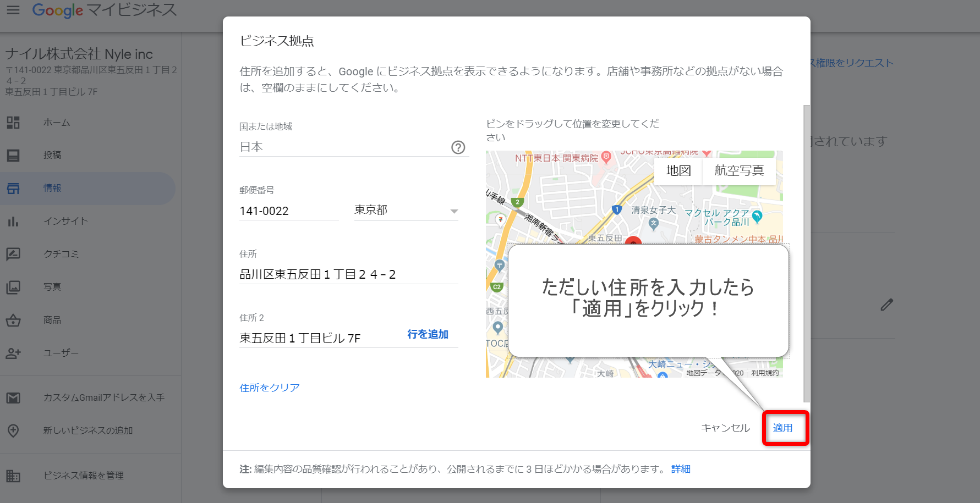This screenshot has height=503, width=980.
Task: Click the pencil edit icon behind dialog
Action: [x=886, y=305]
